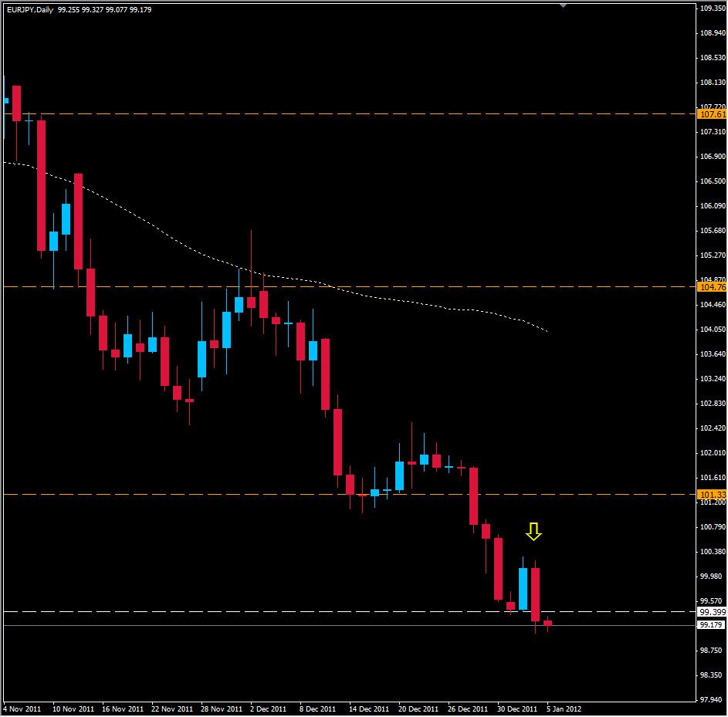Viewport: 728px width, 717px height.
Task: Click the current price label 99.179
Action: point(711,625)
